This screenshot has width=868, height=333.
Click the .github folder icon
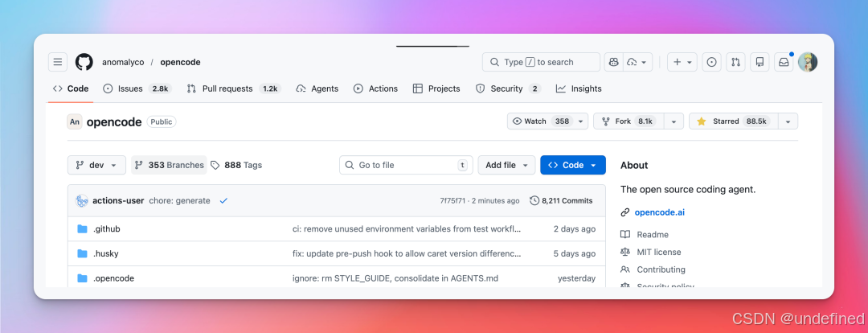pyautogui.click(x=83, y=228)
